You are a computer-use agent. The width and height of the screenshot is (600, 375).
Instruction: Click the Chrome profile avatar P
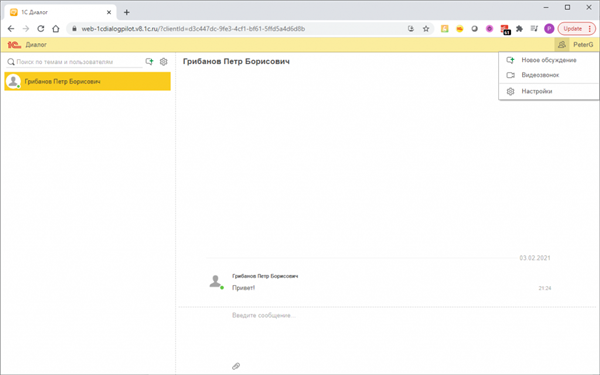pyautogui.click(x=549, y=29)
